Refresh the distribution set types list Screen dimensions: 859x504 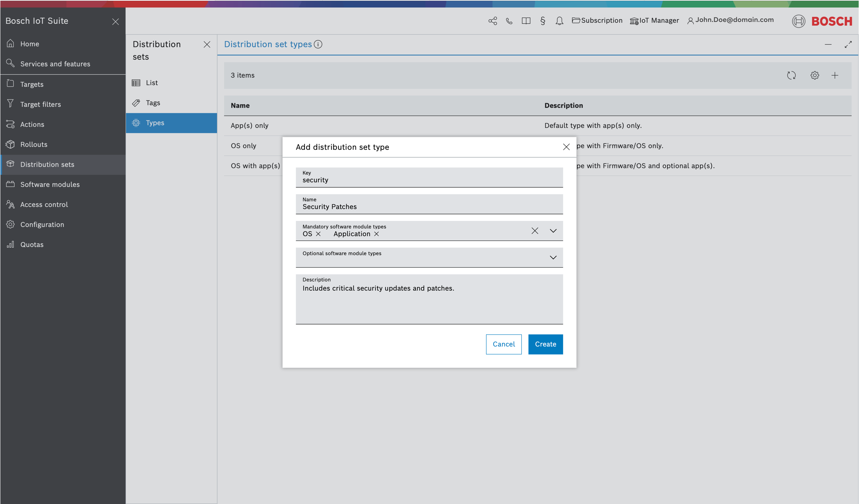791,75
